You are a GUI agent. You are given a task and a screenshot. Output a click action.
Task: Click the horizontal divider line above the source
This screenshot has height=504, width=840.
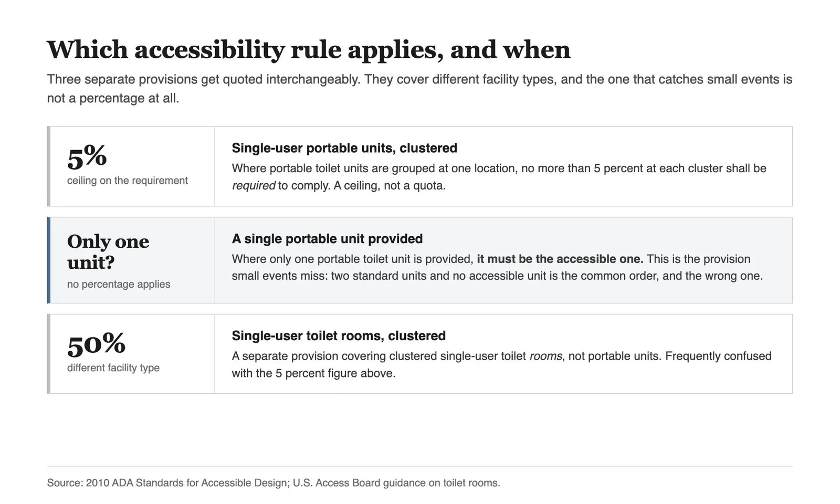[x=419, y=466]
